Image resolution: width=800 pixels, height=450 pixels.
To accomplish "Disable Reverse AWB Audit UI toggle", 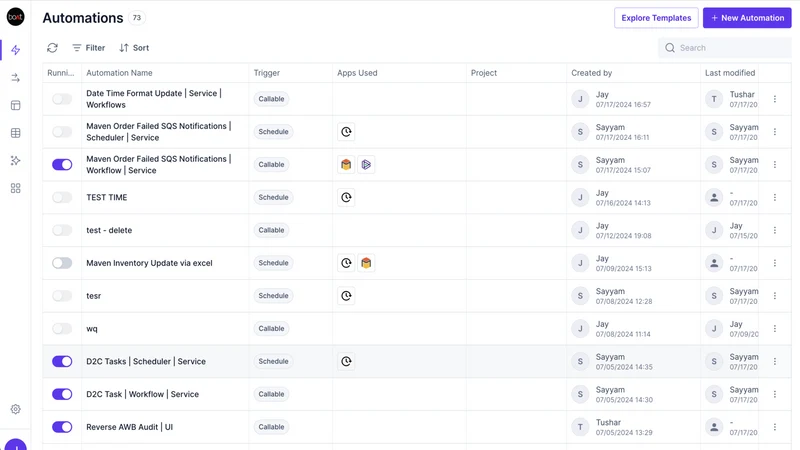I will pyautogui.click(x=62, y=427).
